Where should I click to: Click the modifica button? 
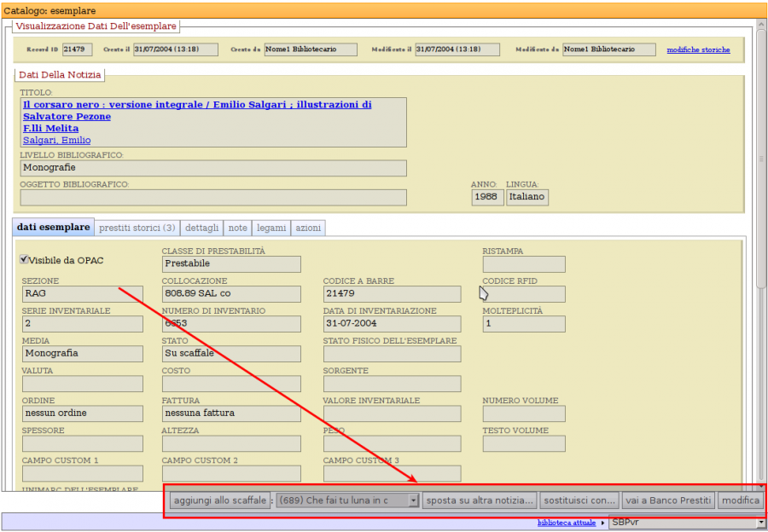coord(740,500)
